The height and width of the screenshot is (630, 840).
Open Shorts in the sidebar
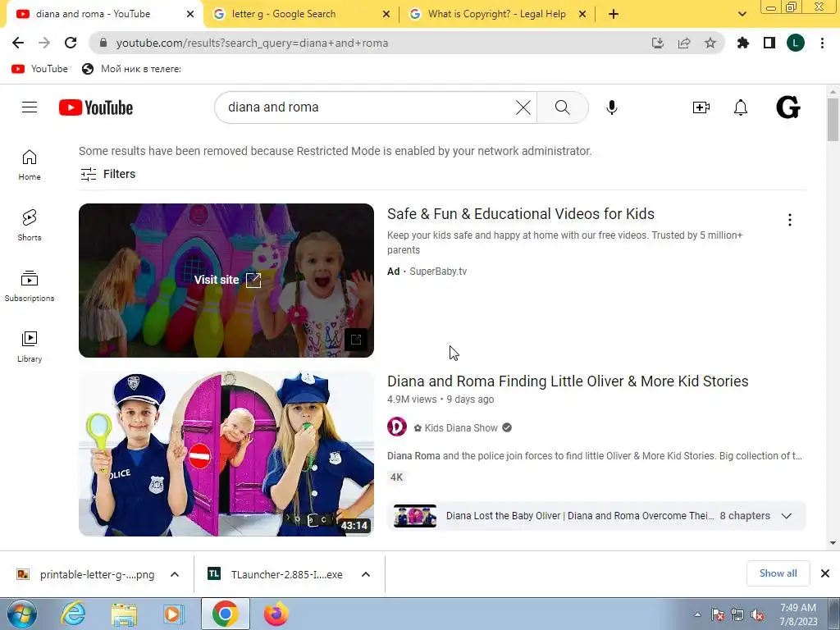pos(30,225)
